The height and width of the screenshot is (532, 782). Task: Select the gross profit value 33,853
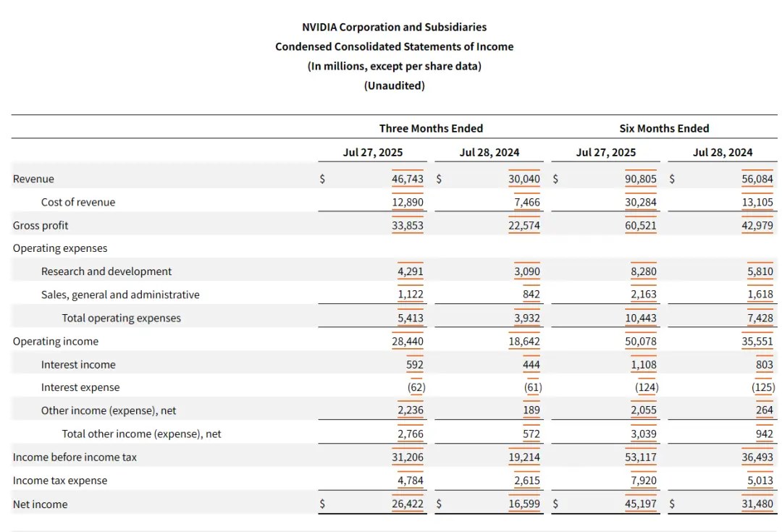(408, 225)
